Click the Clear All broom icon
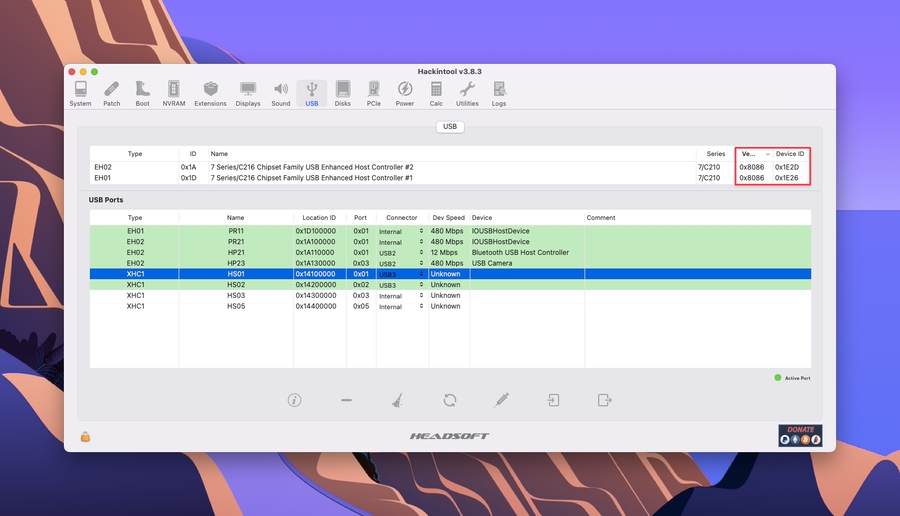The width and height of the screenshot is (900, 516). (398, 400)
